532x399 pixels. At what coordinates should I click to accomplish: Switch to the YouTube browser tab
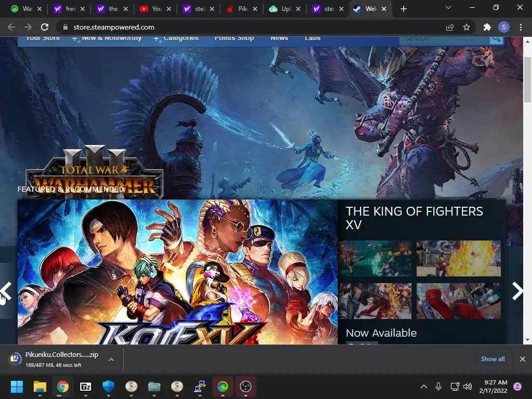(151, 9)
